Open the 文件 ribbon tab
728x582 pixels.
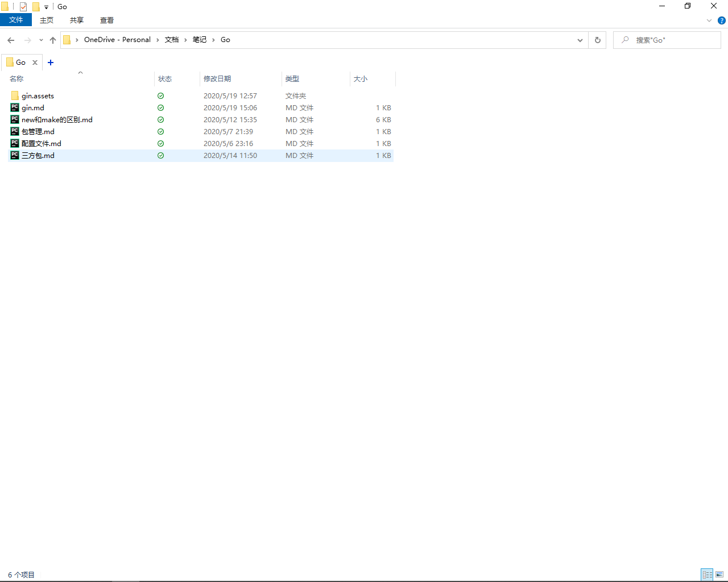[x=16, y=20]
